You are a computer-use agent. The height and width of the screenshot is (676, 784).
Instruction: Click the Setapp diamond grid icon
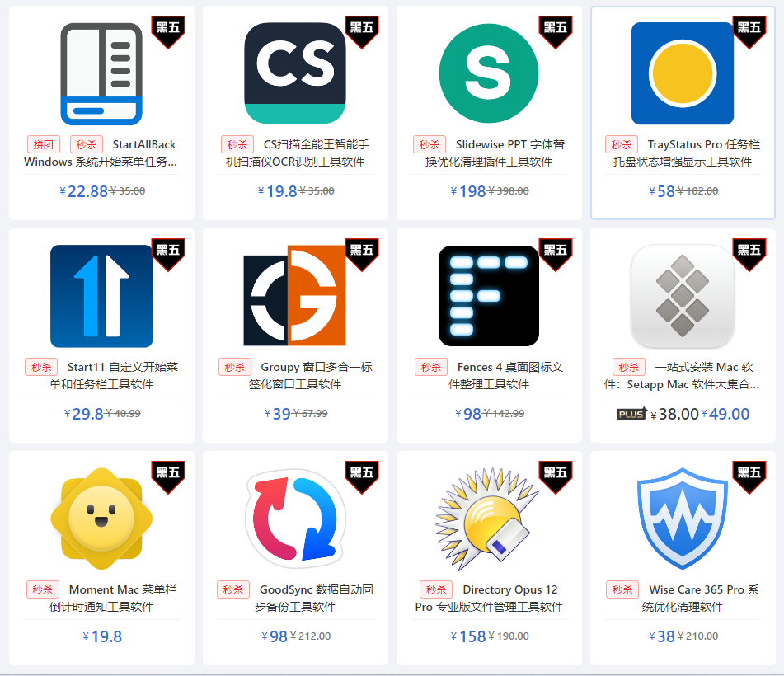(x=683, y=296)
